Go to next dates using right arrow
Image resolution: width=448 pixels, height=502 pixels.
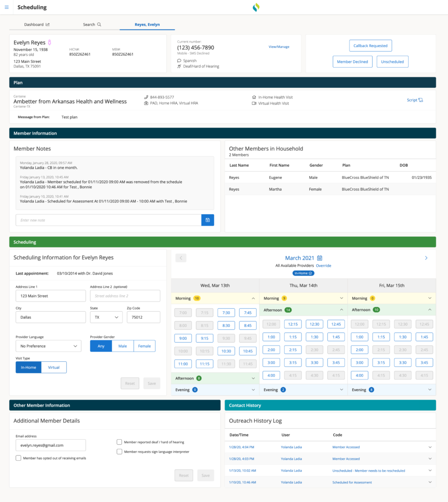[425, 258]
